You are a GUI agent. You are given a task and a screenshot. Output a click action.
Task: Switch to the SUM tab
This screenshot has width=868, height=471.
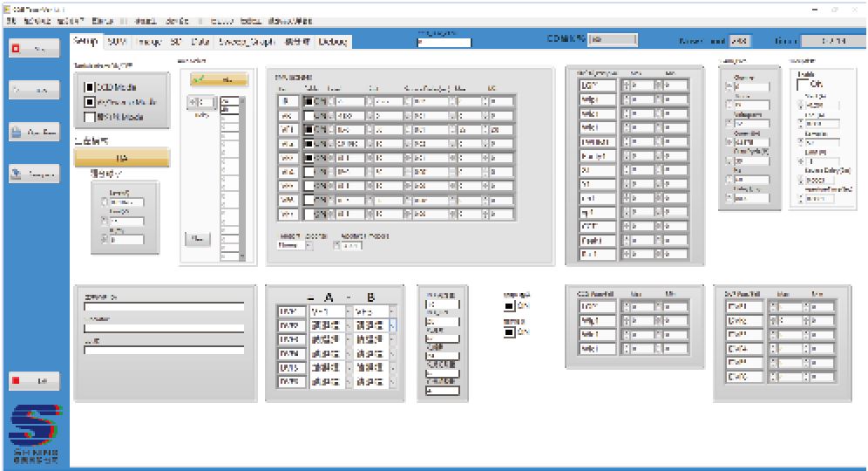117,42
